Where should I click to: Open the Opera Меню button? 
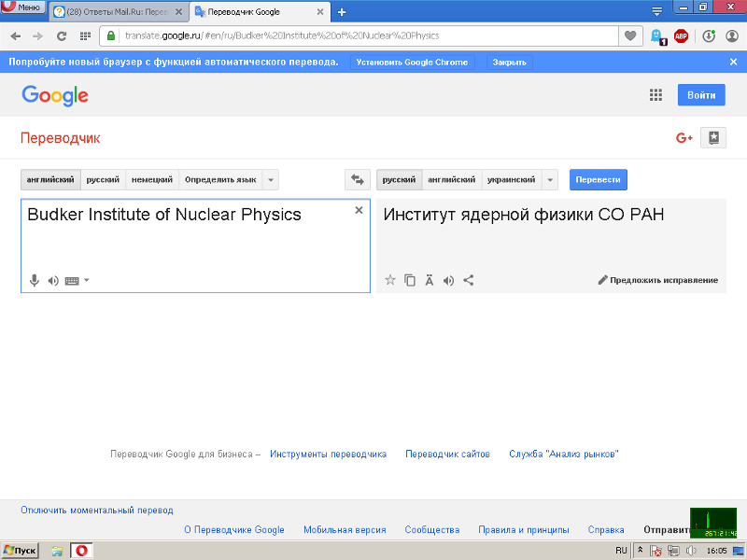point(23,7)
